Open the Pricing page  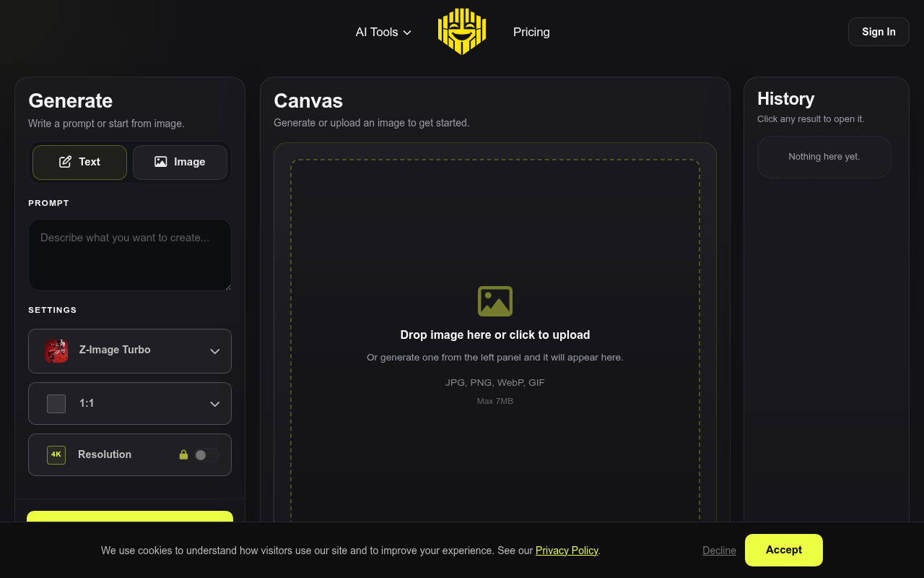(531, 32)
